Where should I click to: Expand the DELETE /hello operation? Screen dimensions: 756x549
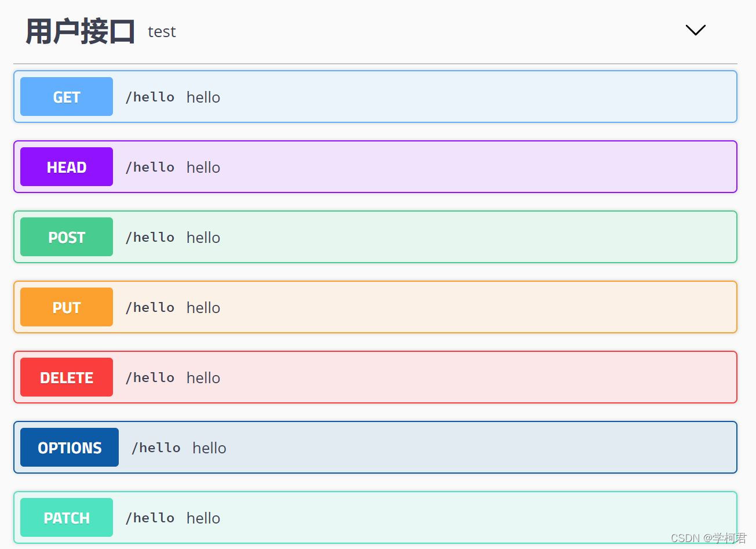click(375, 377)
